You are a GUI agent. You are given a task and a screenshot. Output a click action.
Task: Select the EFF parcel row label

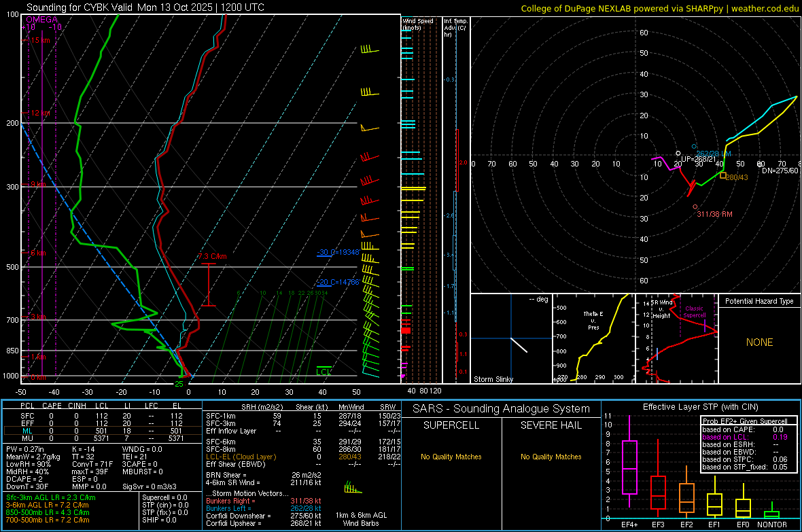27,423
